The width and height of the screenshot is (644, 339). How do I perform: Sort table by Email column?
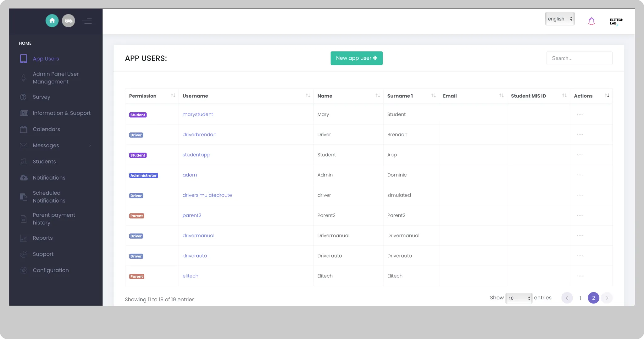pos(501,96)
